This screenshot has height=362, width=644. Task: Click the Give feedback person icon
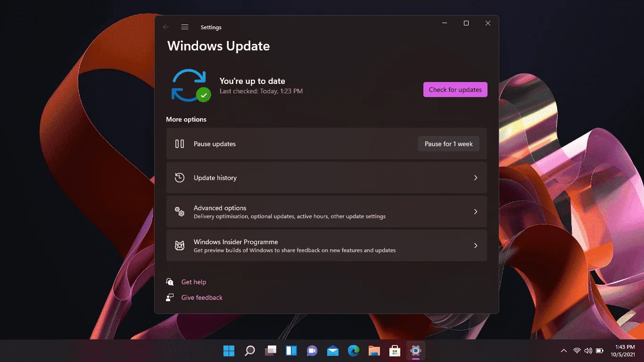[170, 297]
